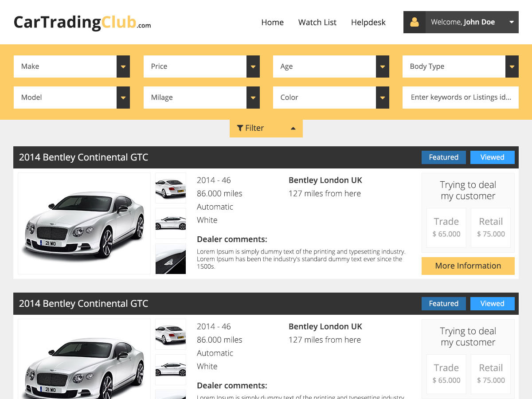The height and width of the screenshot is (399, 532).
Task: Open the Model dropdown
Action: pos(72,98)
